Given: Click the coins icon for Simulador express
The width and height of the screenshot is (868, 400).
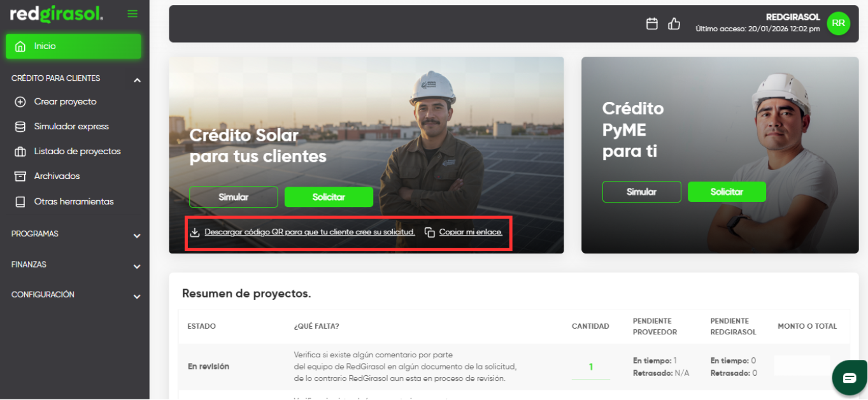Looking at the screenshot, I should [20, 127].
